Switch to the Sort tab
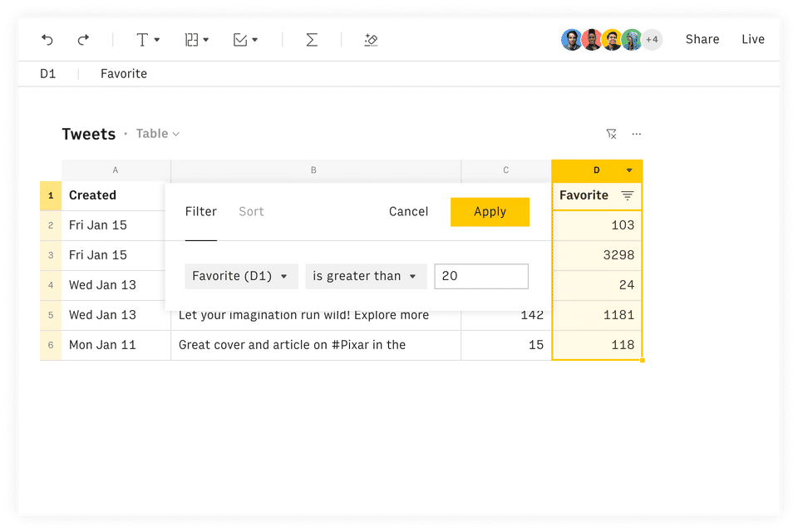This screenshot has width=798, height=532. pos(251,212)
